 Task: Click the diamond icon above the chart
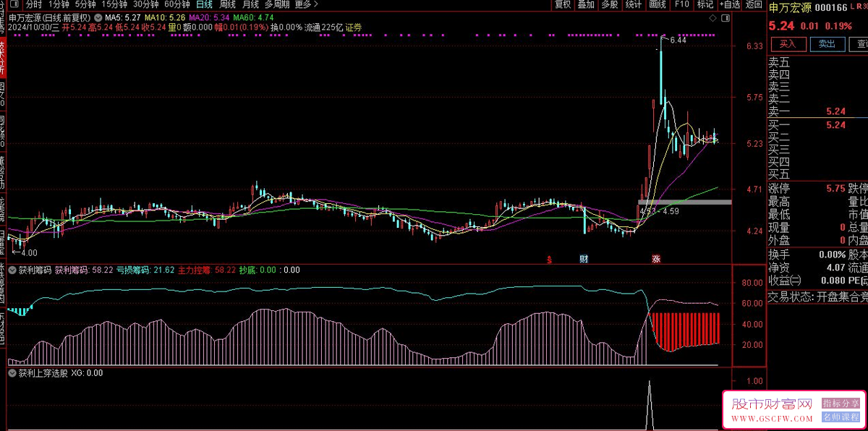713,17
